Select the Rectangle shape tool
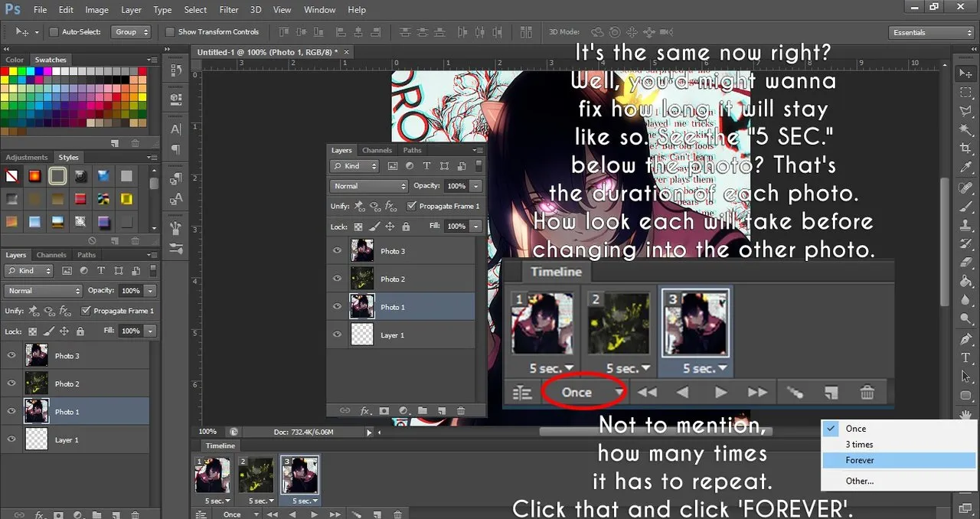 pyautogui.click(x=965, y=396)
